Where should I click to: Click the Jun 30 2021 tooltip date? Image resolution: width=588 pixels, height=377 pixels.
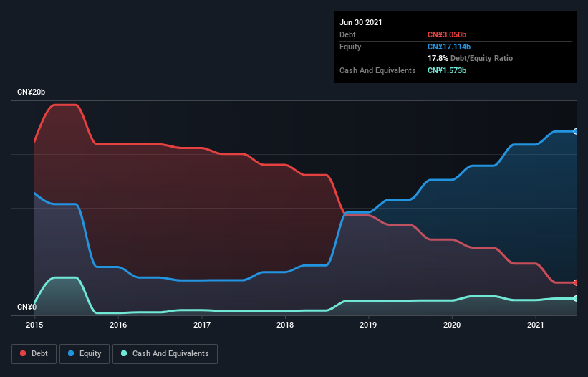361,22
